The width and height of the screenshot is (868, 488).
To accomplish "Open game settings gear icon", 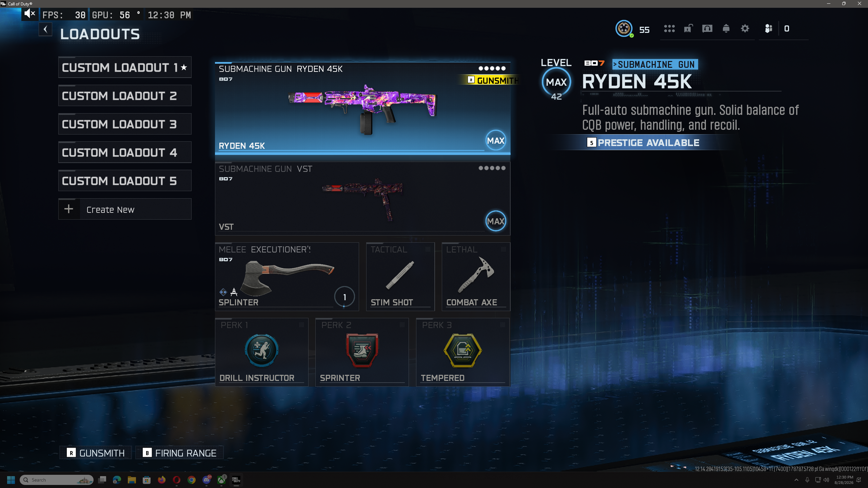I will tap(745, 28).
